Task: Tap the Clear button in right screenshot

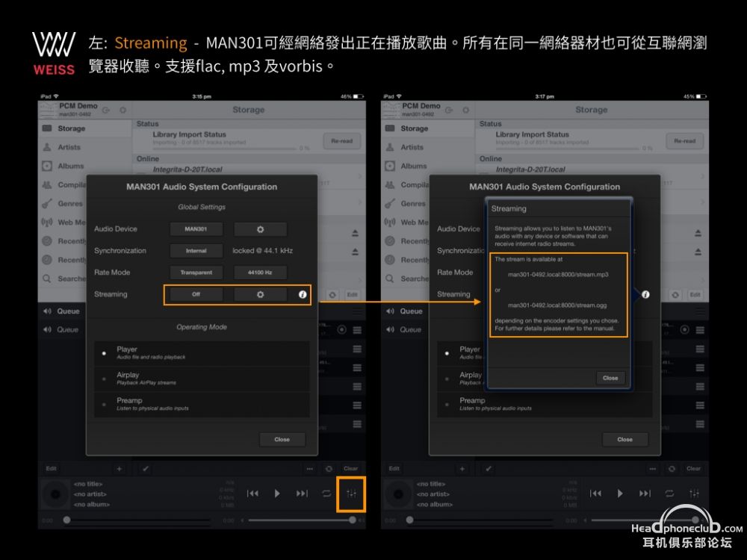Action: [x=694, y=469]
